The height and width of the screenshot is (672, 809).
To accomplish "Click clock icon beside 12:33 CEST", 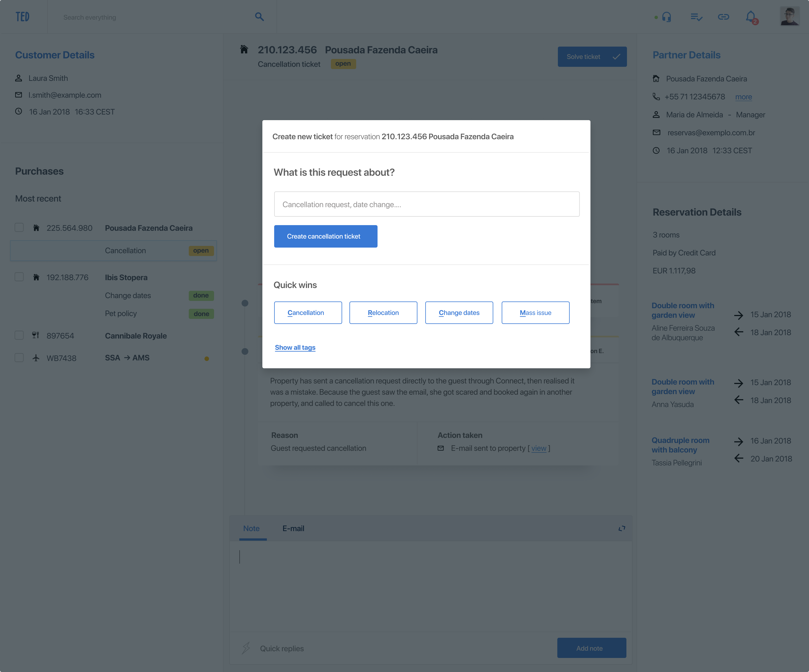I will (656, 150).
